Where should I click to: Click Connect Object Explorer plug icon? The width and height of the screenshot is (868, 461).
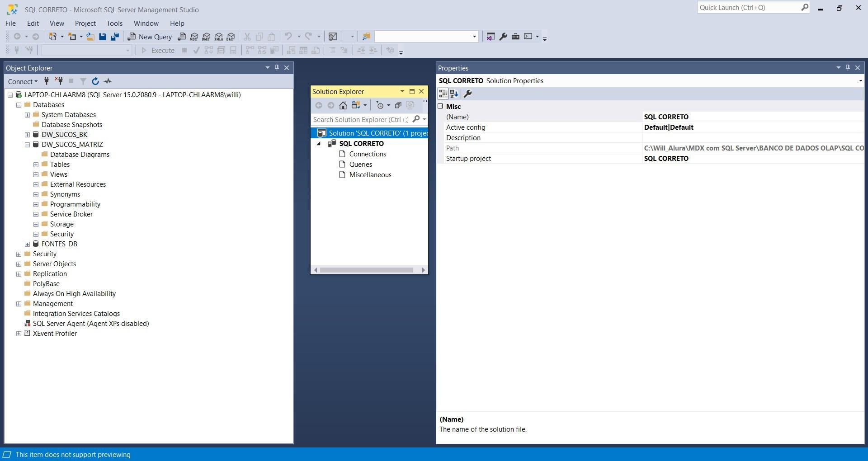(x=47, y=81)
